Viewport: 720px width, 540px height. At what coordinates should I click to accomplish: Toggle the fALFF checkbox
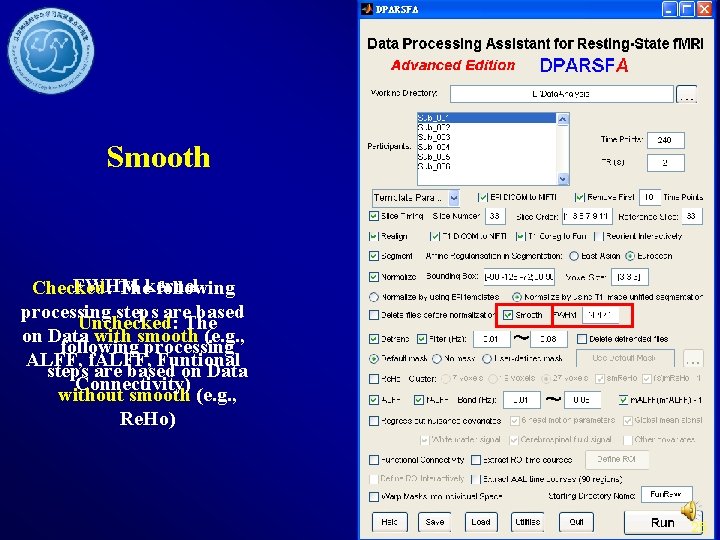coord(418,400)
